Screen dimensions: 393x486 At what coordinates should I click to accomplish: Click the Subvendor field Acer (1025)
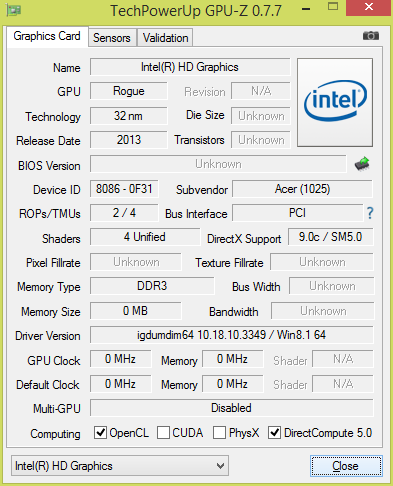(x=302, y=189)
